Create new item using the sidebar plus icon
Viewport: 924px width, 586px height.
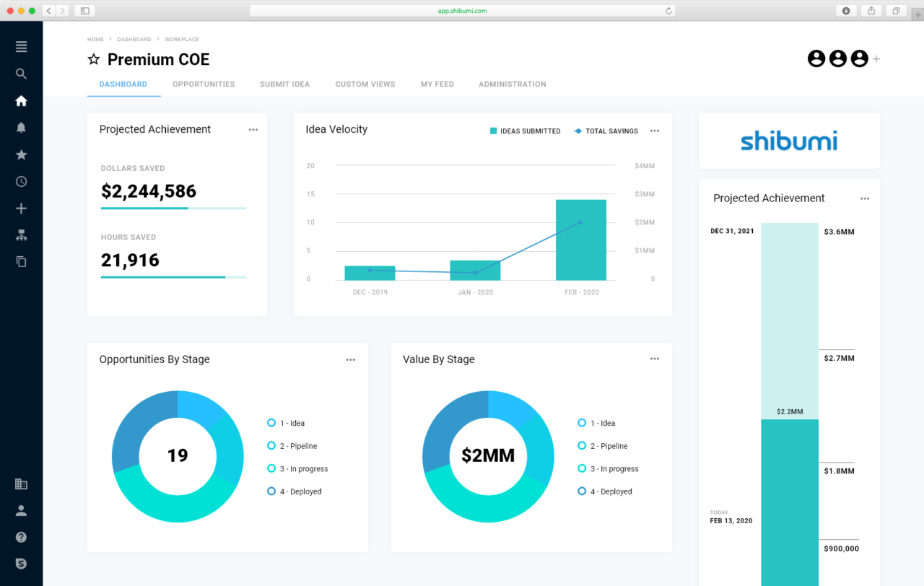pyautogui.click(x=21, y=208)
